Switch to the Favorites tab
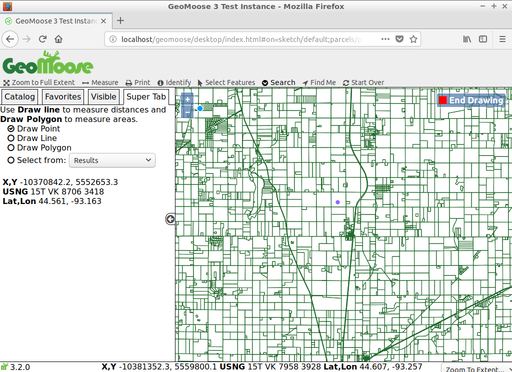512x372 pixels. [63, 97]
